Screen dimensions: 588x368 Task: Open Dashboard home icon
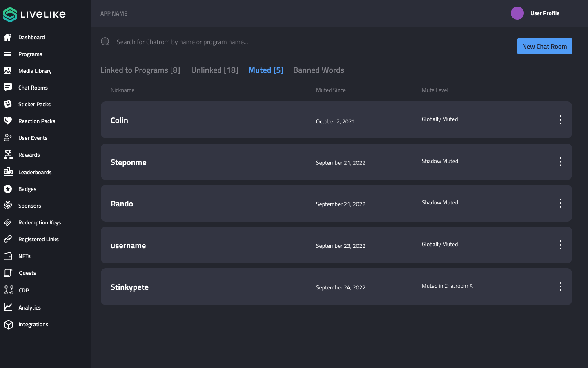pos(7,37)
